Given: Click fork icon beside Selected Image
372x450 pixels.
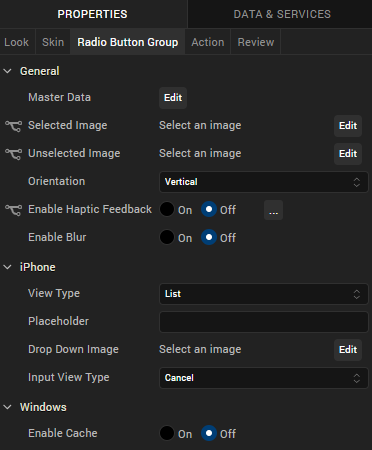Looking at the screenshot, I should point(13,126).
